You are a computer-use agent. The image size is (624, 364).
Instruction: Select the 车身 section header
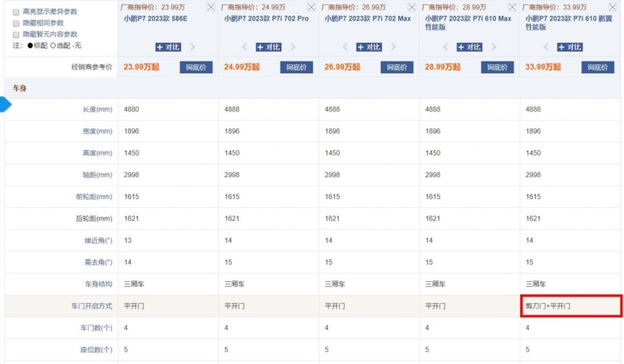20,89
